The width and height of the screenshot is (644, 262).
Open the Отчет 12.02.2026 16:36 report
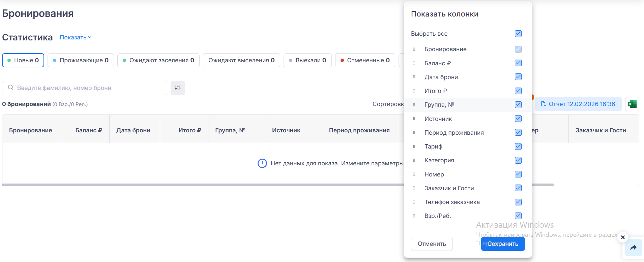point(578,104)
